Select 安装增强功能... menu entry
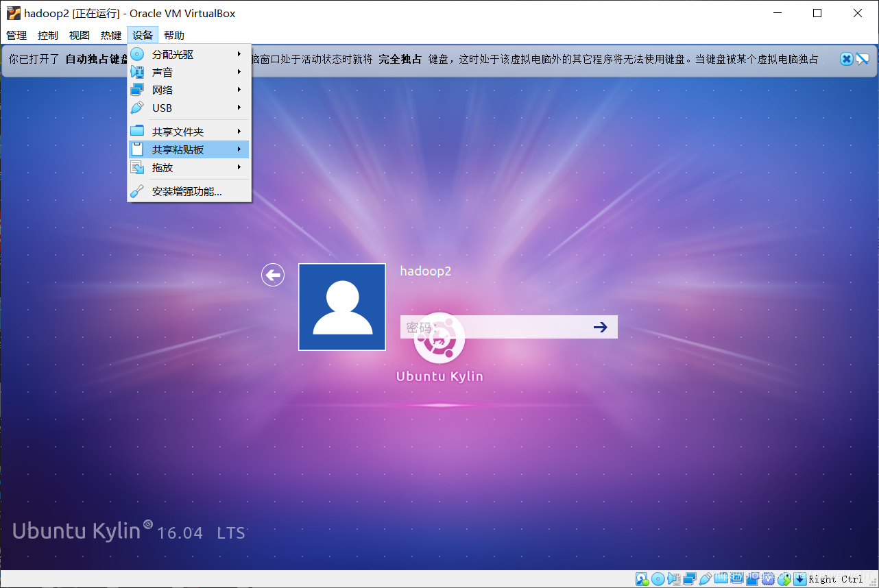This screenshot has width=879, height=588. click(x=189, y=192)
